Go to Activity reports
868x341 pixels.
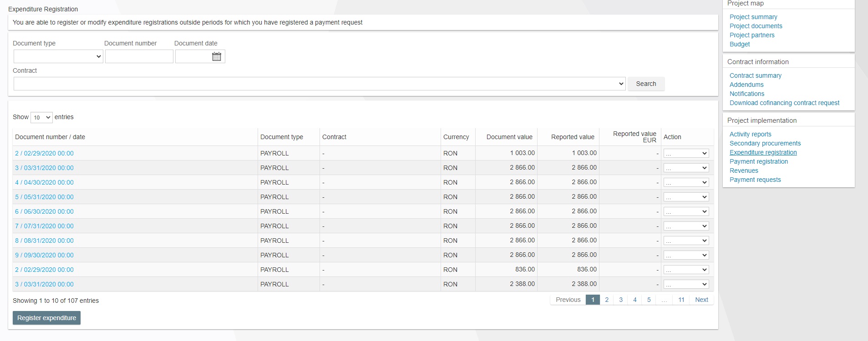(x=750, y=134)
